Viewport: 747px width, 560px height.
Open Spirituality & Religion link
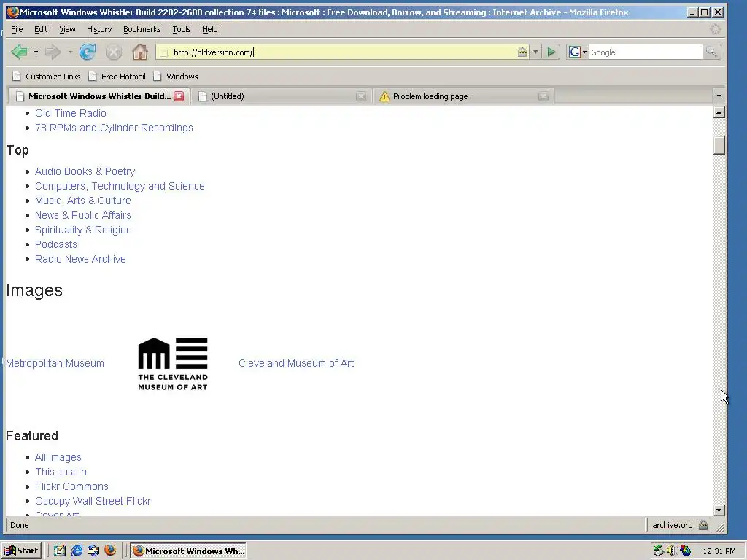tap(83, 230)
